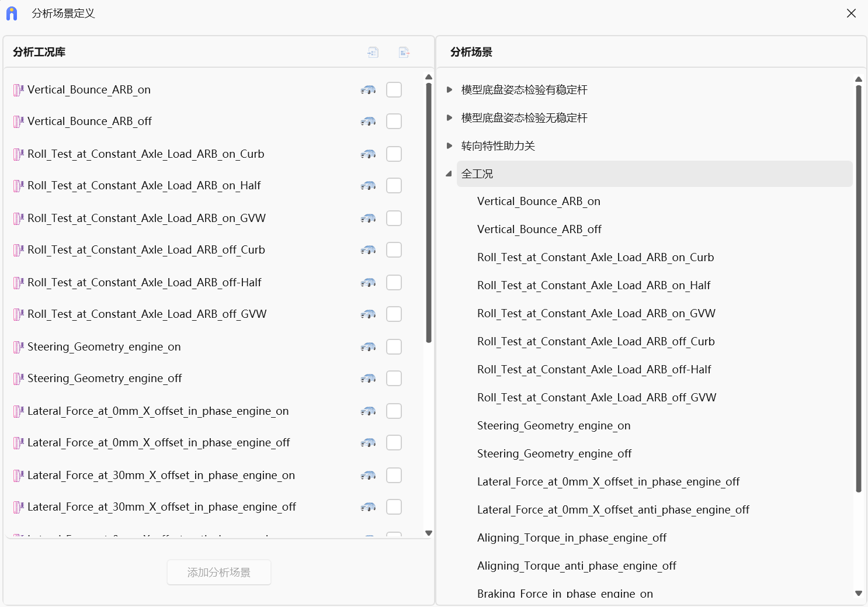Screen dimensions: 868x607
Task: Click the export icon in 分析工况库 header
Action: tap(404, 53)
